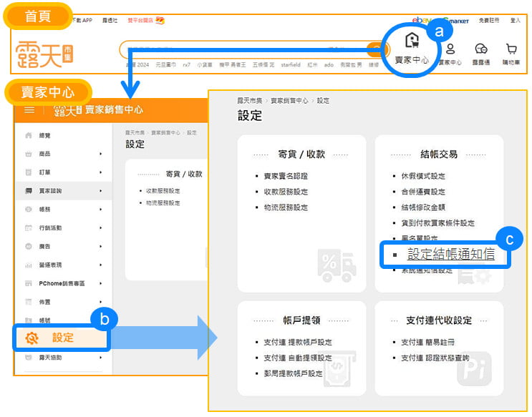Click the 賣家中心 house icon in header
The image size is (532, 417).
coord(412,41)
